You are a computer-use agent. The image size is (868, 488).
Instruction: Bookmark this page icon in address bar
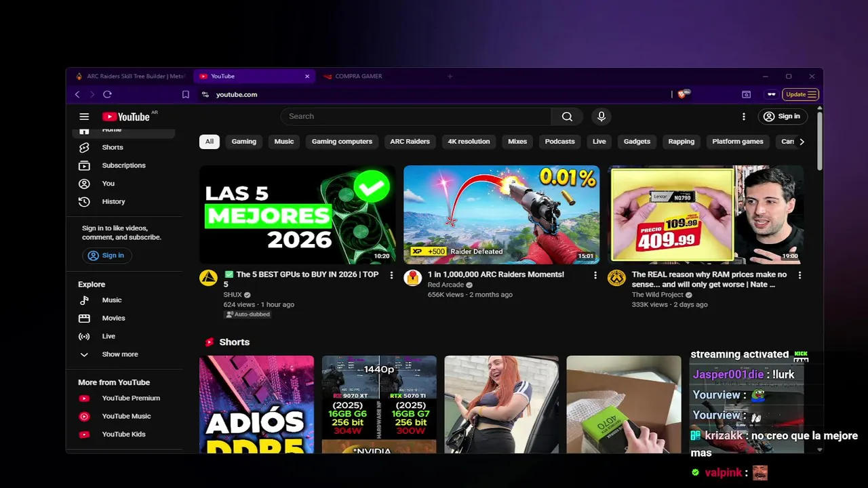(185, 94)
